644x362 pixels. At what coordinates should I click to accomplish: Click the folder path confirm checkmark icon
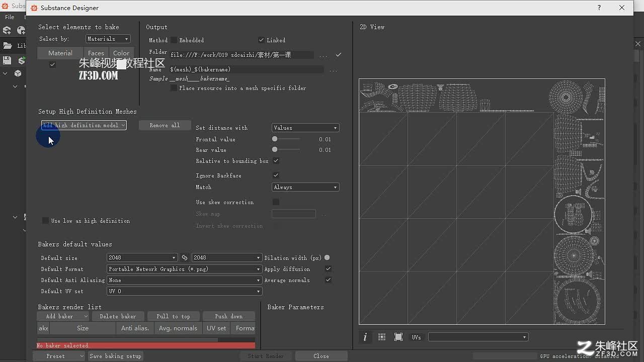[x=339, y=54]
